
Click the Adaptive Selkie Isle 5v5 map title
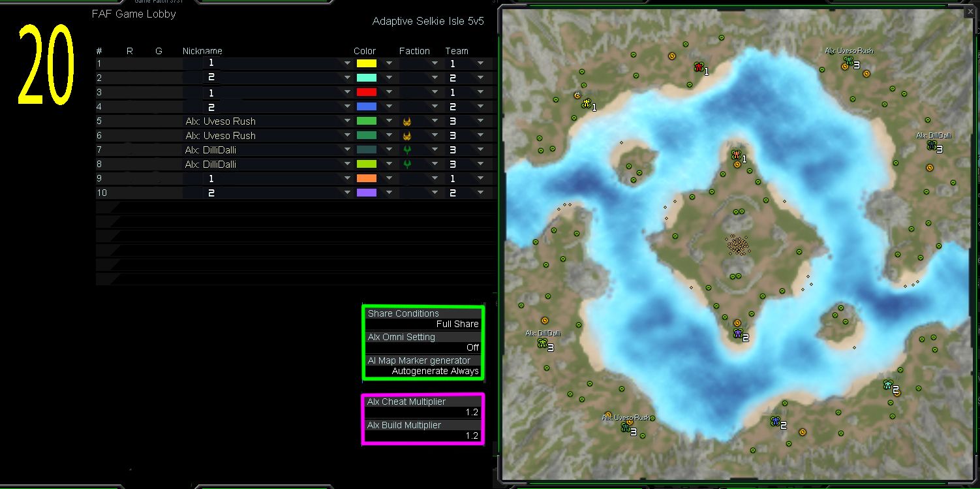428,21
